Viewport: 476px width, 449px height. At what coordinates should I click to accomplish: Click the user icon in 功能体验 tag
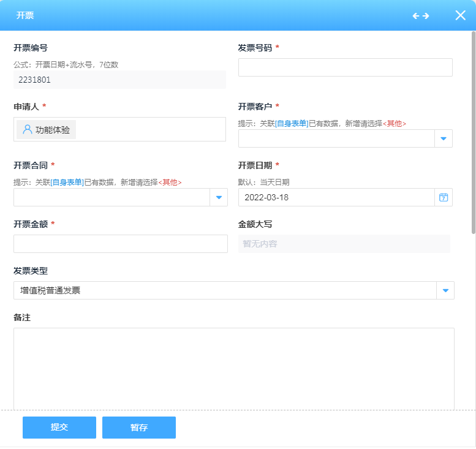27,130
